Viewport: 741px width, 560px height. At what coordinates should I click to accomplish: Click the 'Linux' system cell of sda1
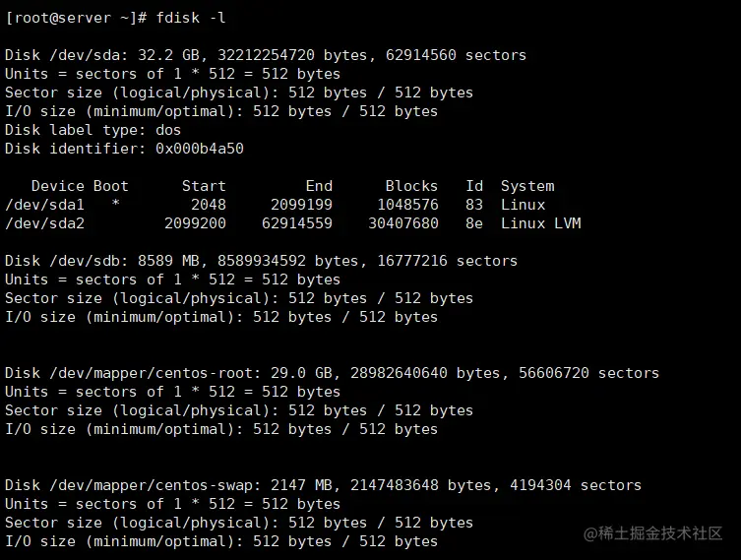tap(524, 205)
